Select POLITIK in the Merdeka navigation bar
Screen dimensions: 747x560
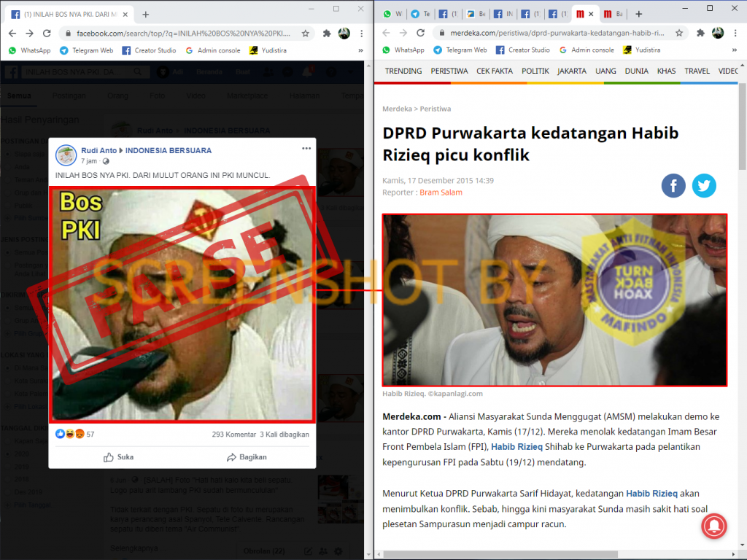pos(535,71)
